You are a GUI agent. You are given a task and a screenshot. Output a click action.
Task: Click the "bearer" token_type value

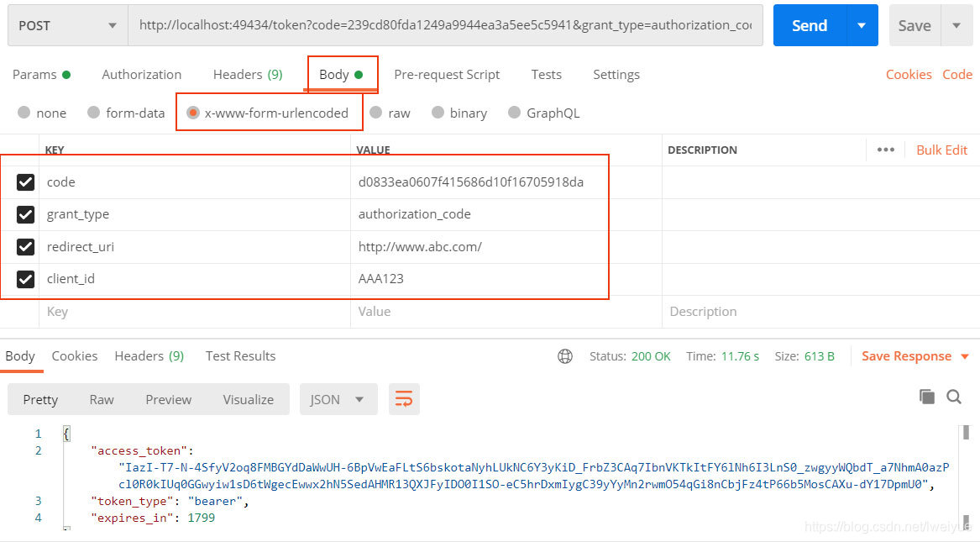tap(215, 502)
